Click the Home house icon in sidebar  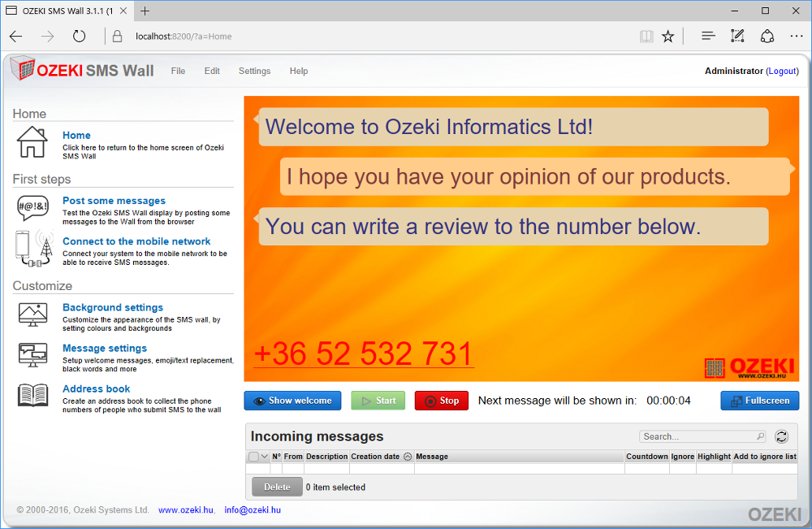tap(32, 142)
